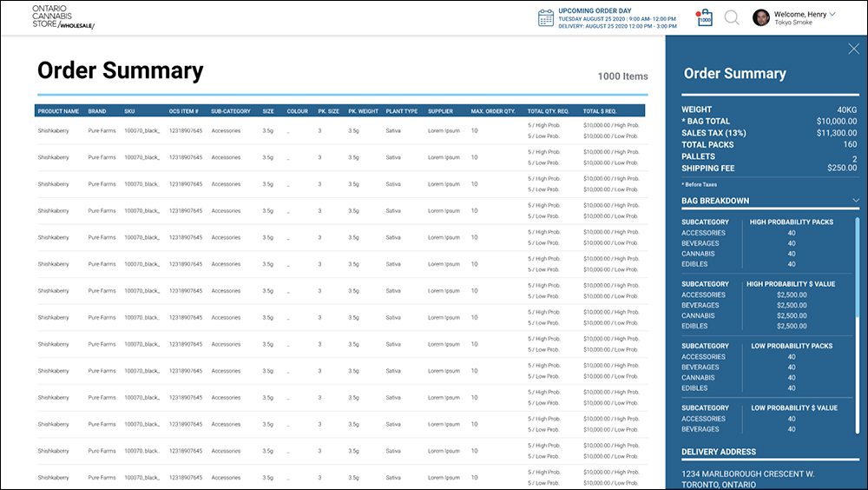Sort by Size column header
This screenshot has width=868, height=490.
(x=268, y=111)
